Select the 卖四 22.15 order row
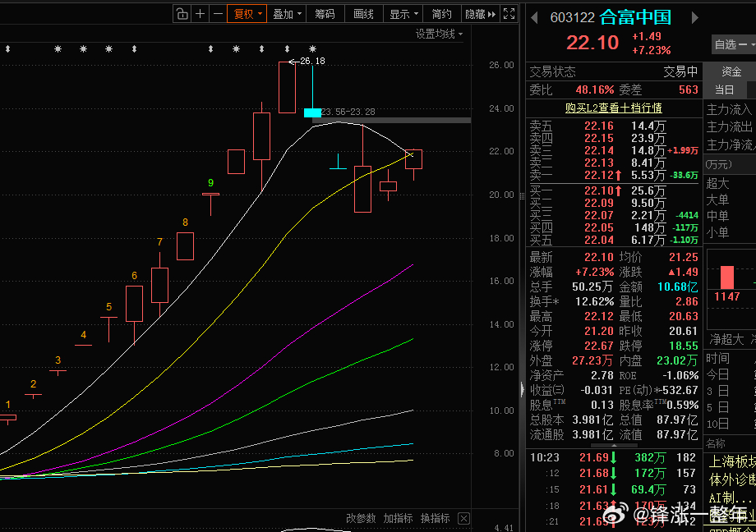Viewport: 756px width, 532px height. point(614,138)
